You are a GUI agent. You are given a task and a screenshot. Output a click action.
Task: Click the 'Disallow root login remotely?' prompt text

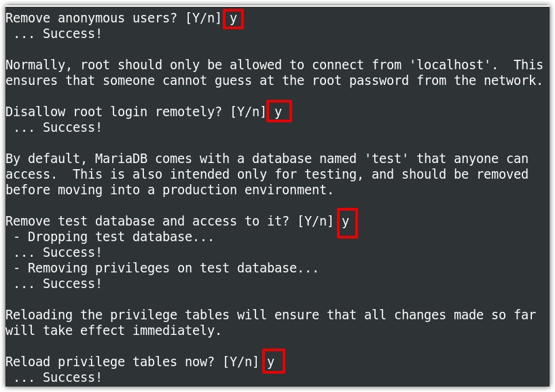113,112
